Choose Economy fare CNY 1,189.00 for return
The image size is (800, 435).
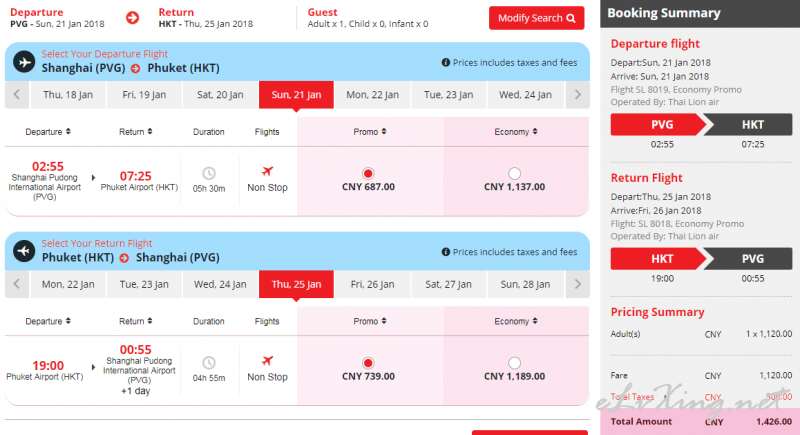tap(514, 362)
